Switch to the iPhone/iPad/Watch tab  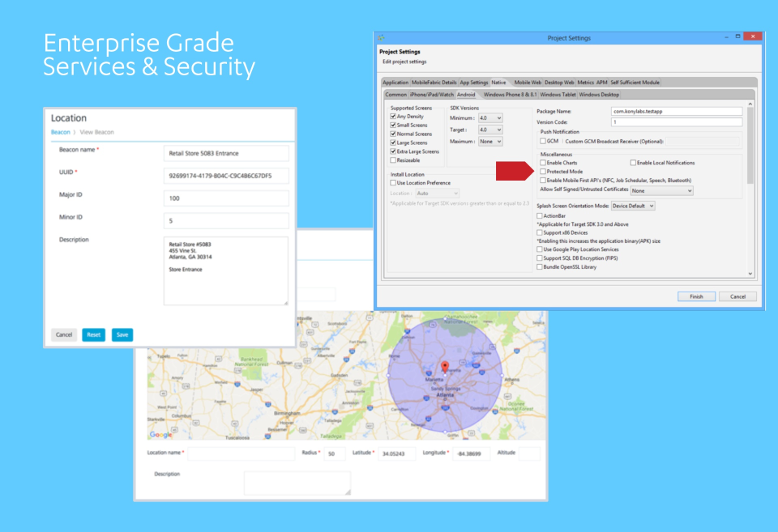[x=432, y=95]
